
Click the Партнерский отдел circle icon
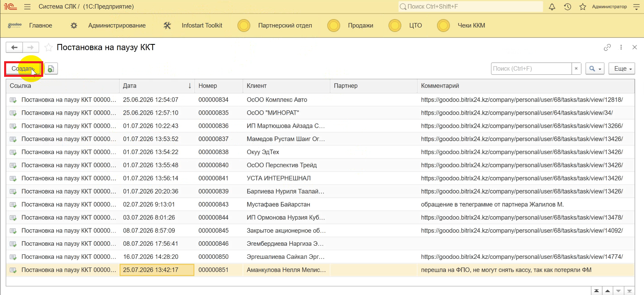[244, 25]
